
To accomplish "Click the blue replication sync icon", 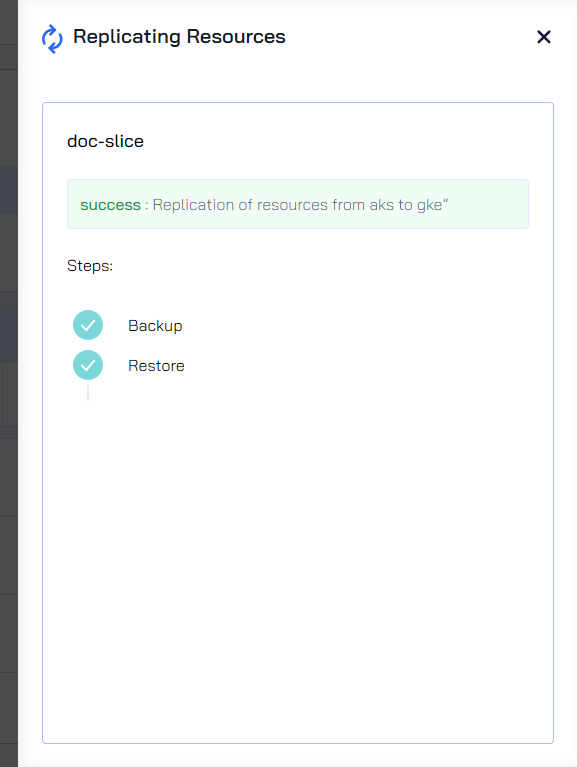I will click(x=52, y=39).
